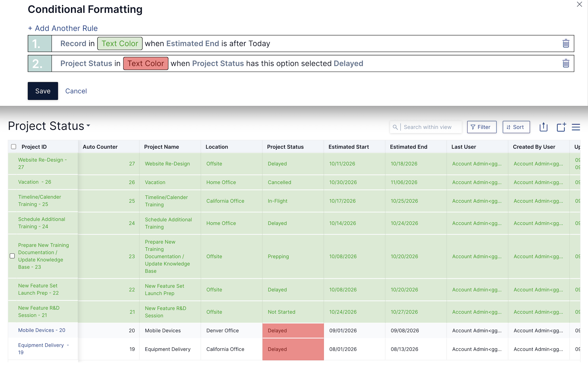
Task: Click the green Text Color swatch in rule 1
Action: 120,44
